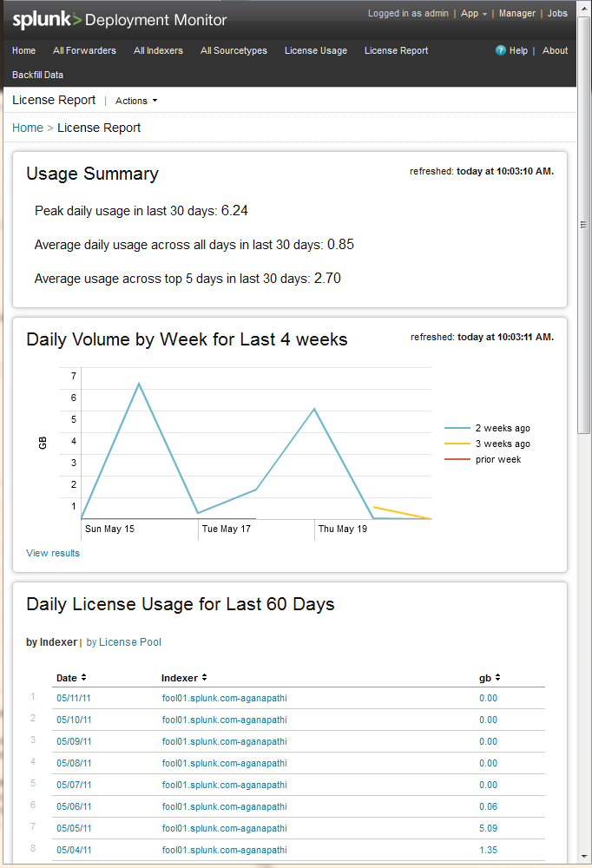Sort table by gb column arrows

point(498,677)
